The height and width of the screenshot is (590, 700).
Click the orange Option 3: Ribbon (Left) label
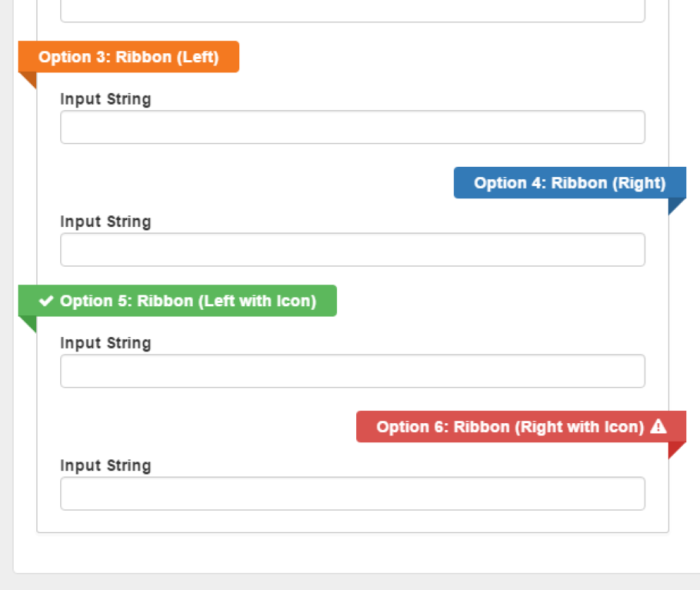pos(129,57)
